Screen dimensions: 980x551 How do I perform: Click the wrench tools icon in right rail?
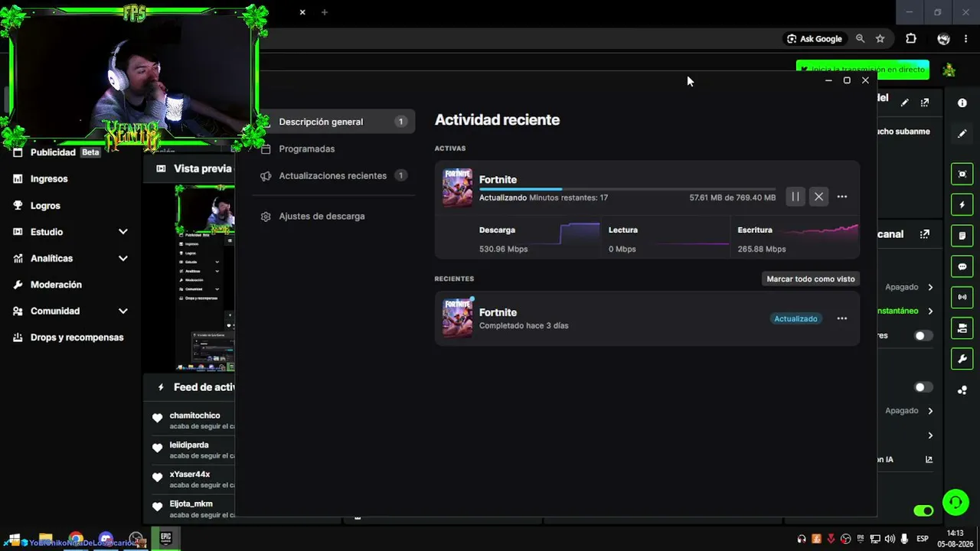point(962,359)
